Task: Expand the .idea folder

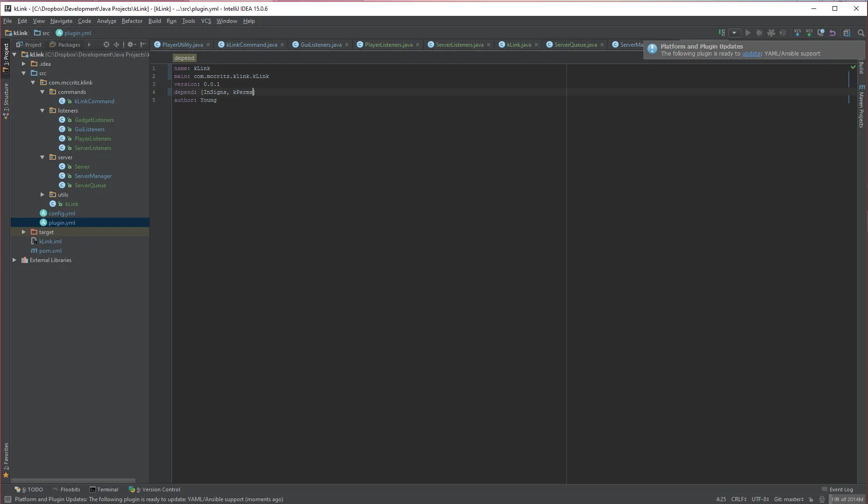Action: [24, 64]
